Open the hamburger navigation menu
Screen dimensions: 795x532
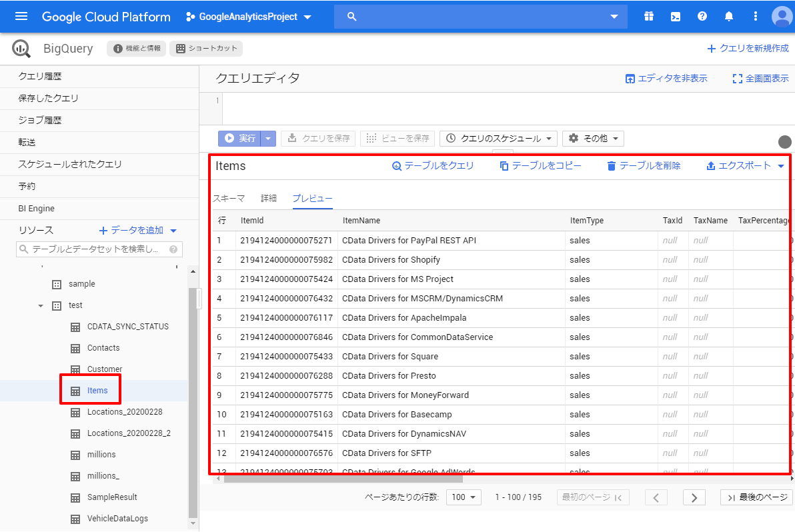click(x=21, y=17)
